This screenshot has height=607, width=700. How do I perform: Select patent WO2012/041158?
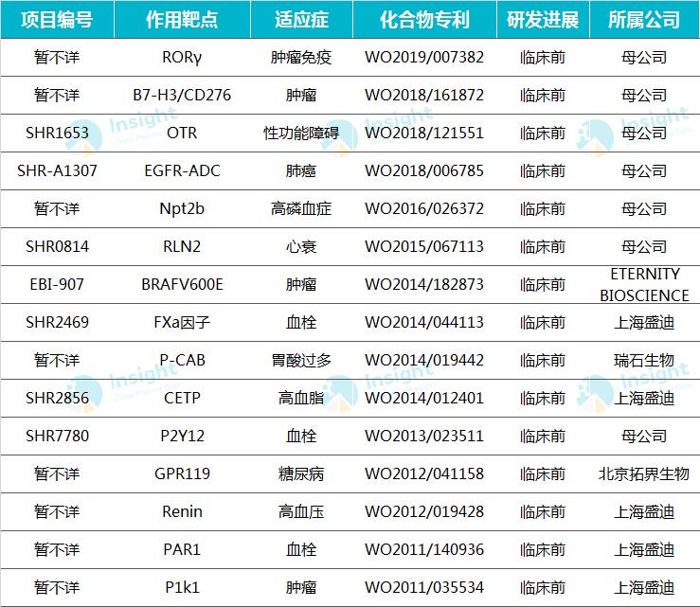(x=424, y=474)
